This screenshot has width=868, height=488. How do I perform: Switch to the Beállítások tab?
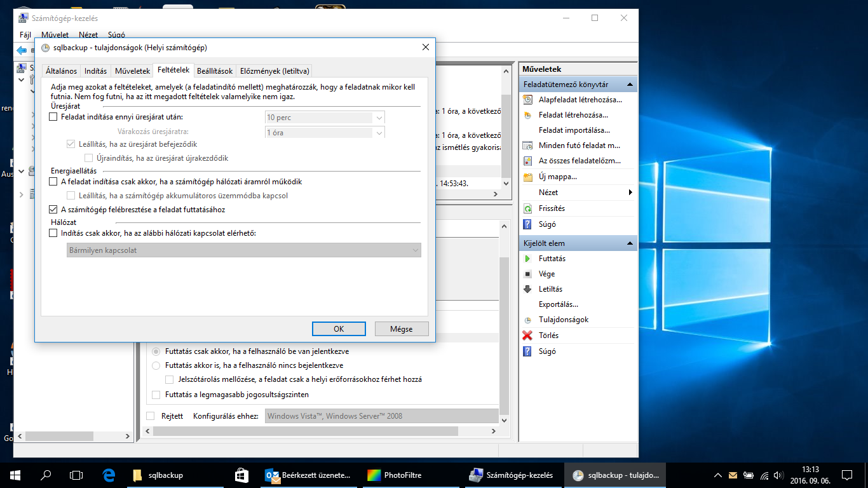tap(215, 71)
